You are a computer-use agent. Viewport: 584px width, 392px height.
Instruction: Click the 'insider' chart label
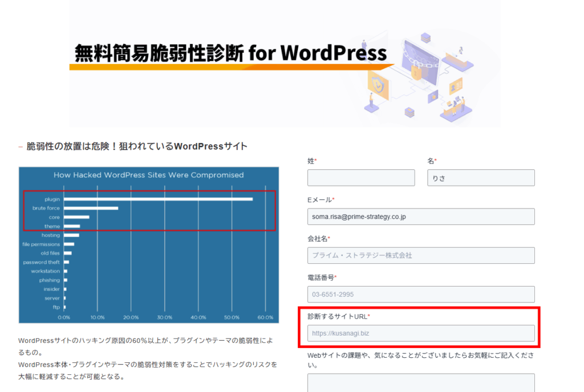52,289
